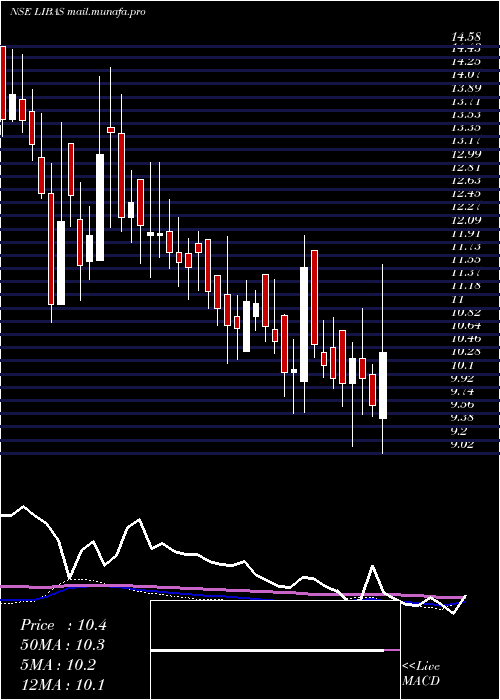
Task: Click the 12.63 price axis label
Action: [466, 181]
